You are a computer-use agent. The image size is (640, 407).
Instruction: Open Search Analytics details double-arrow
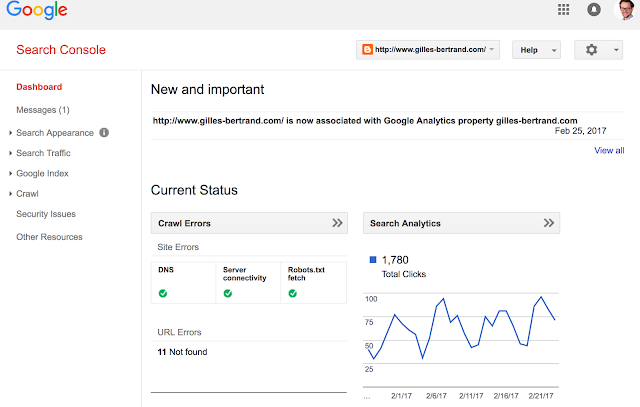(x=548, y=223)
